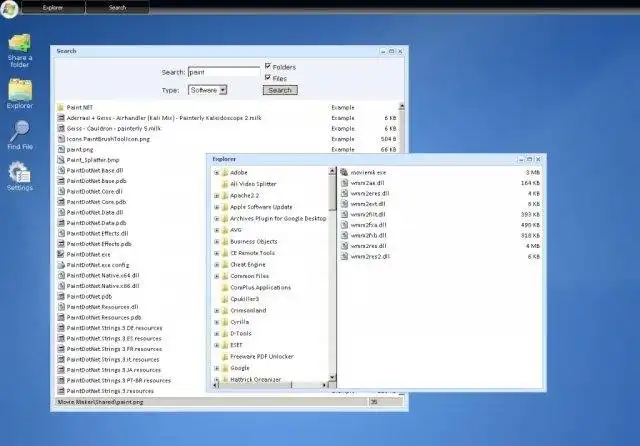
Task: Expand the Apple Software Update node
Action: point(217,207)
